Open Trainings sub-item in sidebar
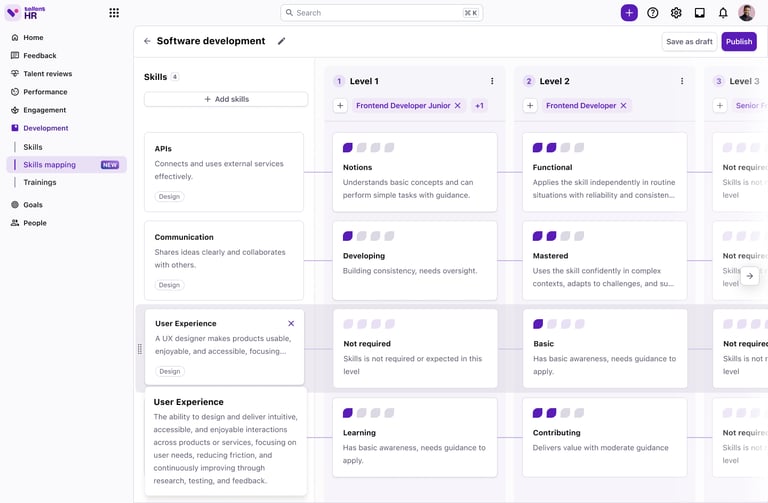Viewport: 768px width, 503px height. [x=40, y=182]
